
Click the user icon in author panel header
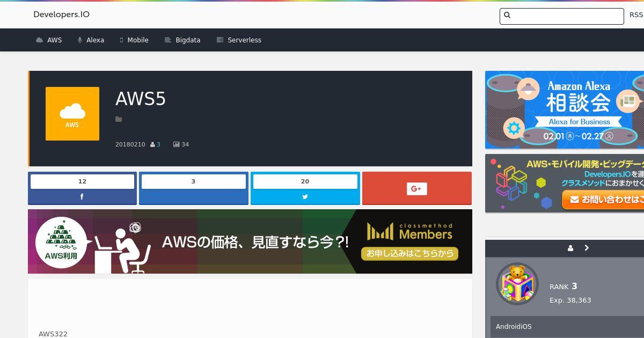[x=570, y=248]
